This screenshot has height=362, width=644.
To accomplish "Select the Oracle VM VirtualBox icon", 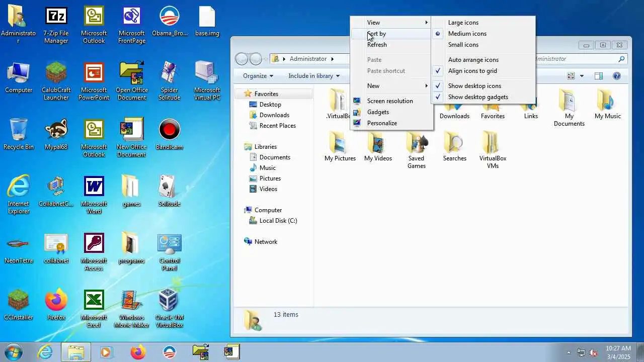I will click(x=169, y=309).
